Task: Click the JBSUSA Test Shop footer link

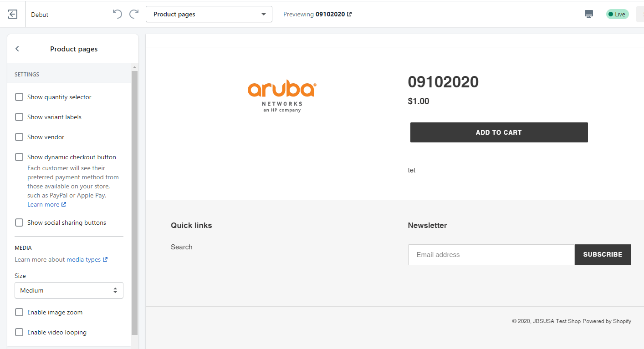Action: 557,321
